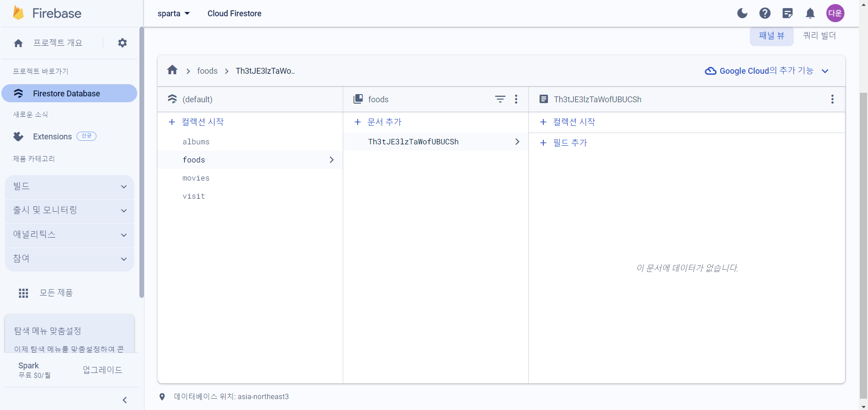Viewport: 868px width, 410px height.
Task: Click the 신규 badge beside Extensions
Action: 86,136
